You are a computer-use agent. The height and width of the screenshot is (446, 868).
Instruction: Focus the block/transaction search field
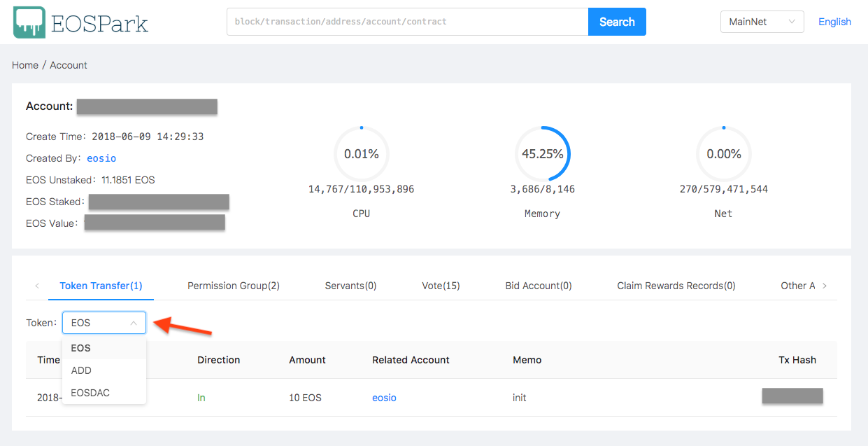click(407, 22)
